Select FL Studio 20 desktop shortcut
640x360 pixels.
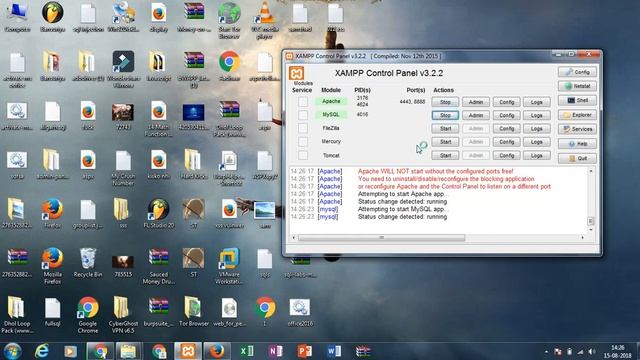coord(159,213)
